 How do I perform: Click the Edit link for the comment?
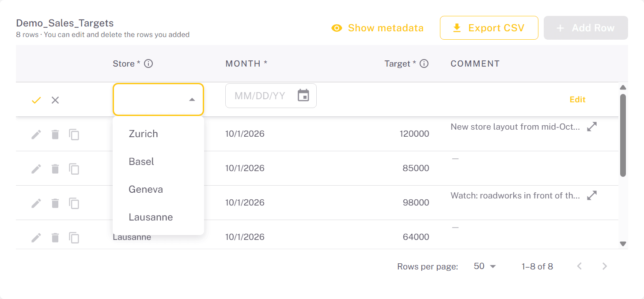(577, 100)
